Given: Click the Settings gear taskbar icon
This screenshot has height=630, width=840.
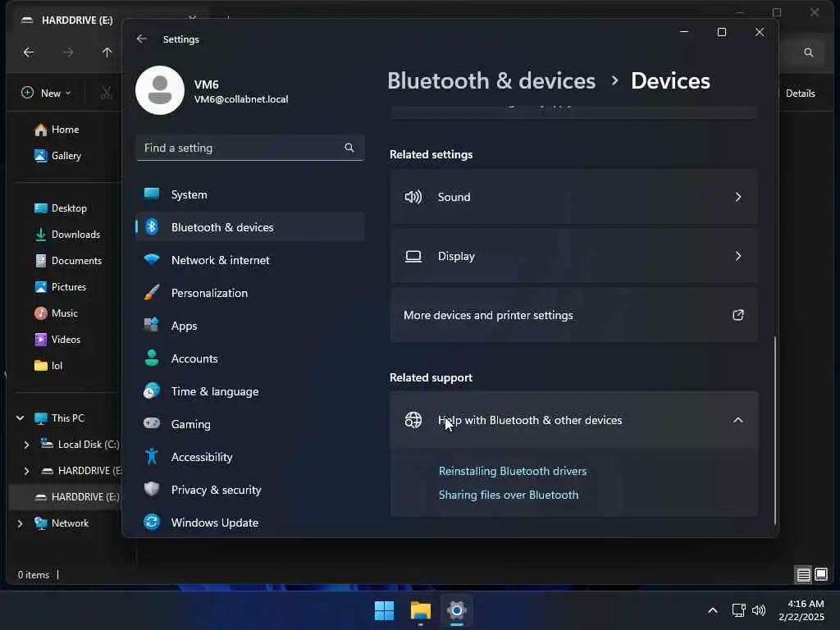Looking at the screenshot, I should point(456,610).
